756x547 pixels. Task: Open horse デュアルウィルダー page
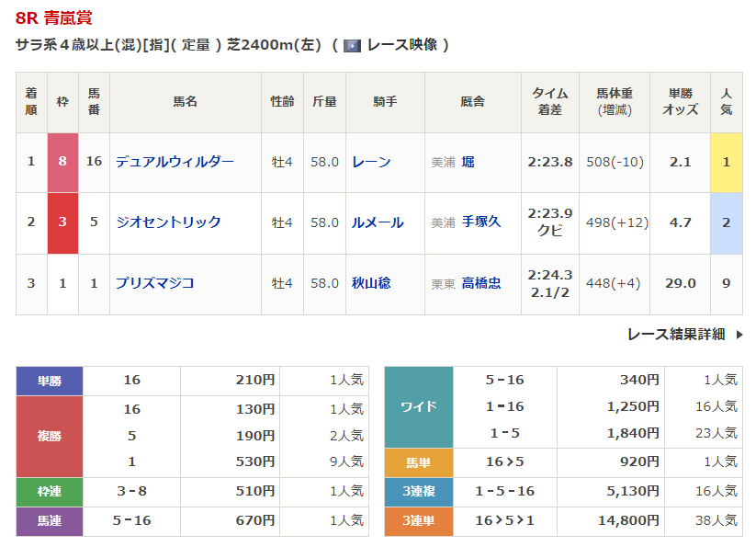click(x=175, y=162)
